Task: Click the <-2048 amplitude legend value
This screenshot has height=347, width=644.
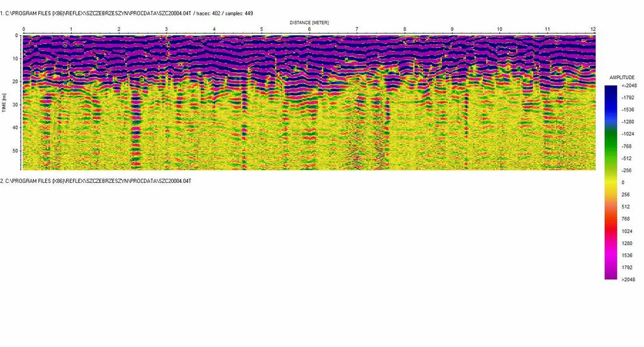Action: 629,85
